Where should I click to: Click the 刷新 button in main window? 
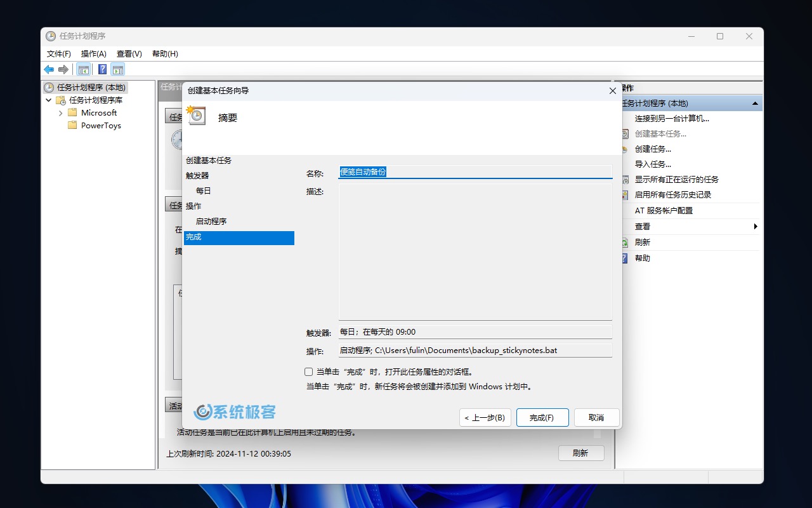(x=581, y=453)
